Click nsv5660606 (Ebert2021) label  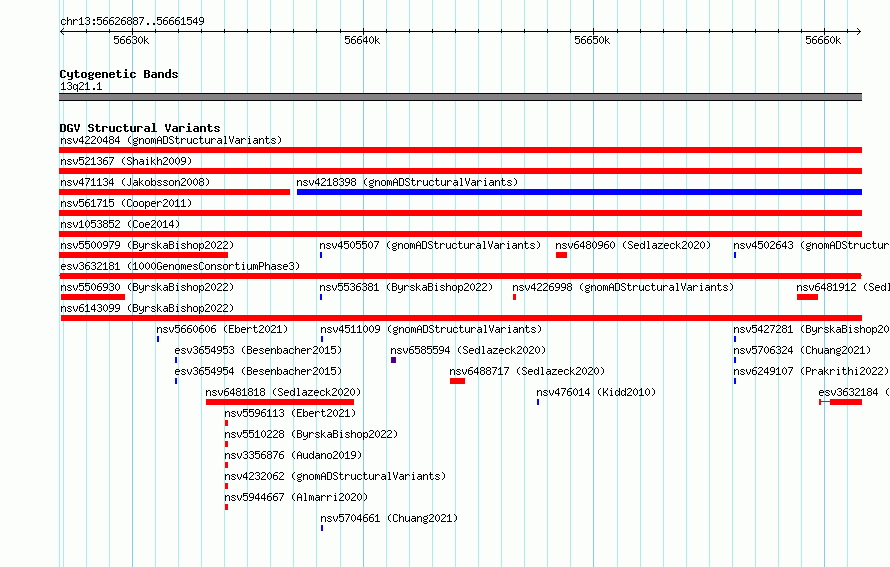pos(222,329)
